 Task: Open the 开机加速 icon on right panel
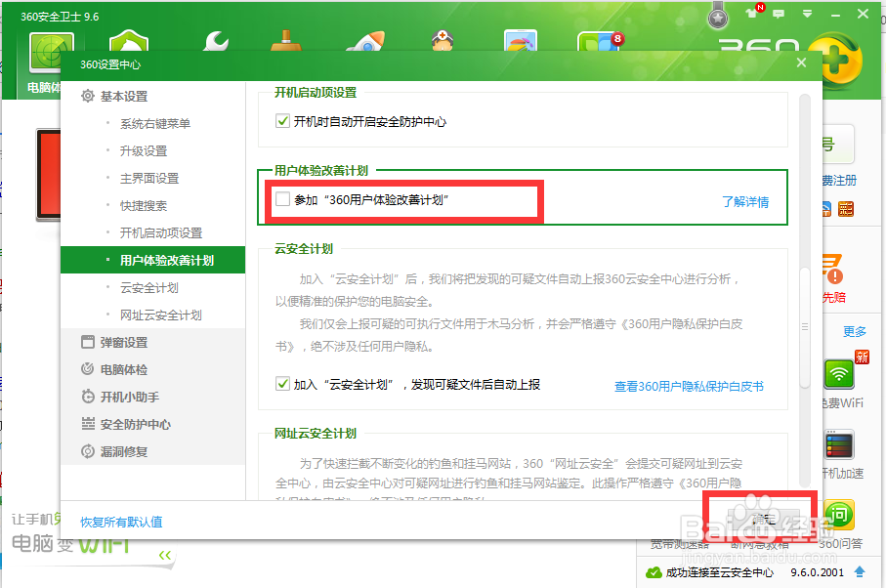839,445
